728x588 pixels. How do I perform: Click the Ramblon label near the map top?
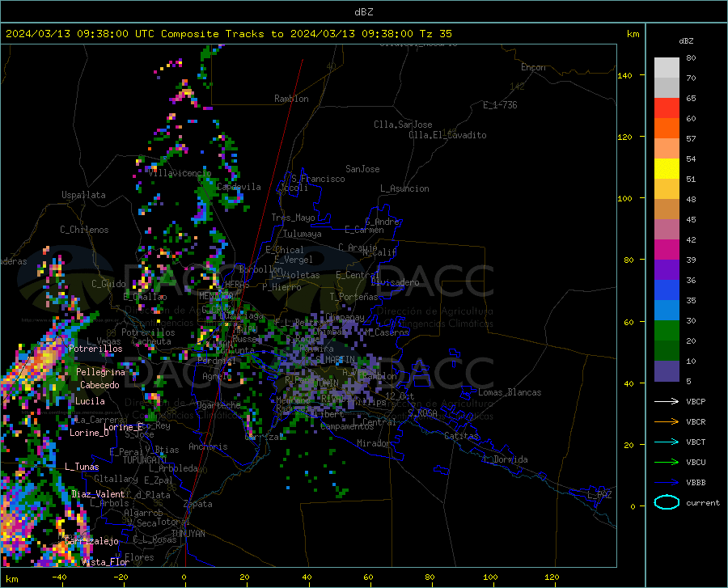pyautogui.click(x=291, y=99)
